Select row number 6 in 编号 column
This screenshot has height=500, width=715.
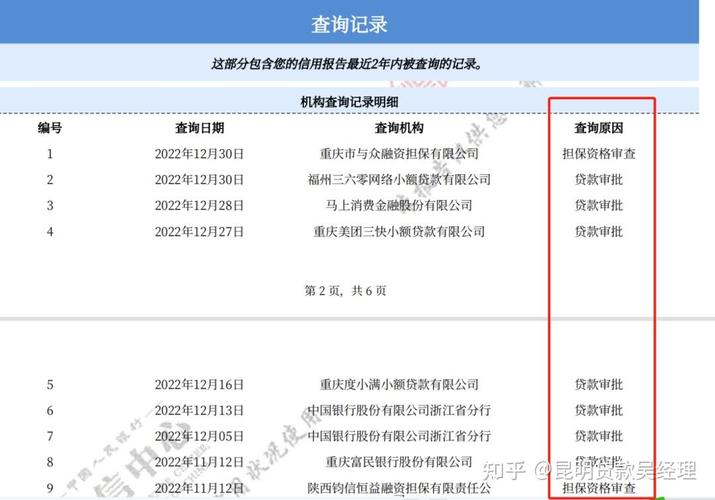tap(50, 411)
